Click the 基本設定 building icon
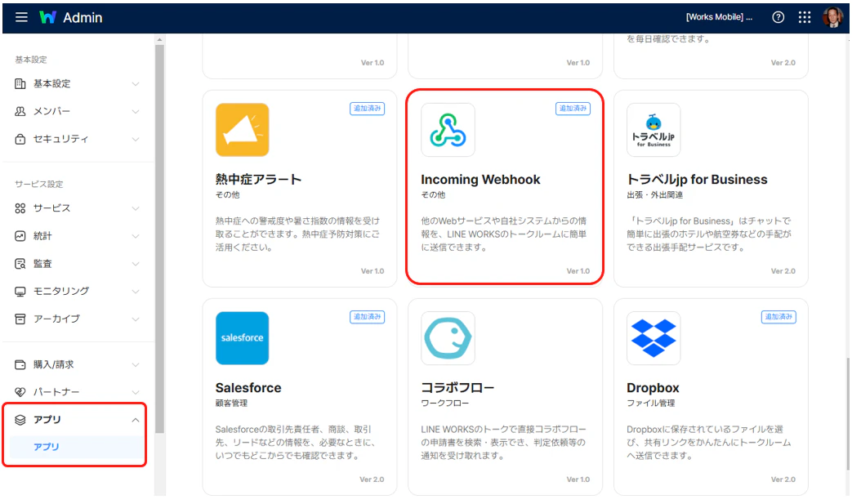 coord(20,83)
